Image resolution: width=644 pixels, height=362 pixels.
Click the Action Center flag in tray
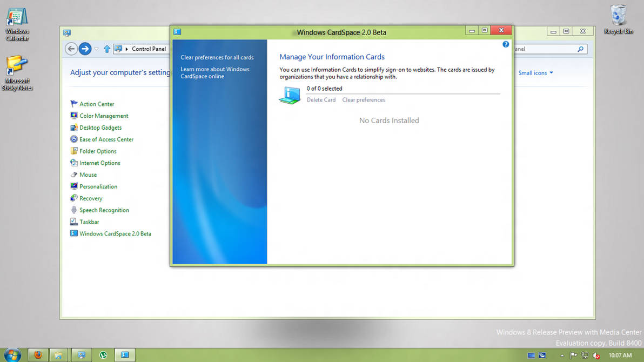(573, 356)
